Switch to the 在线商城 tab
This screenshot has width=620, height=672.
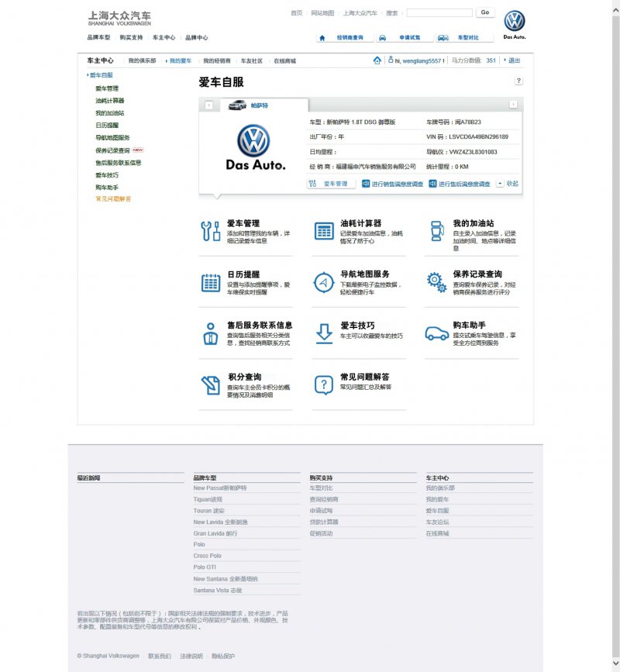[x=285, y=61]
